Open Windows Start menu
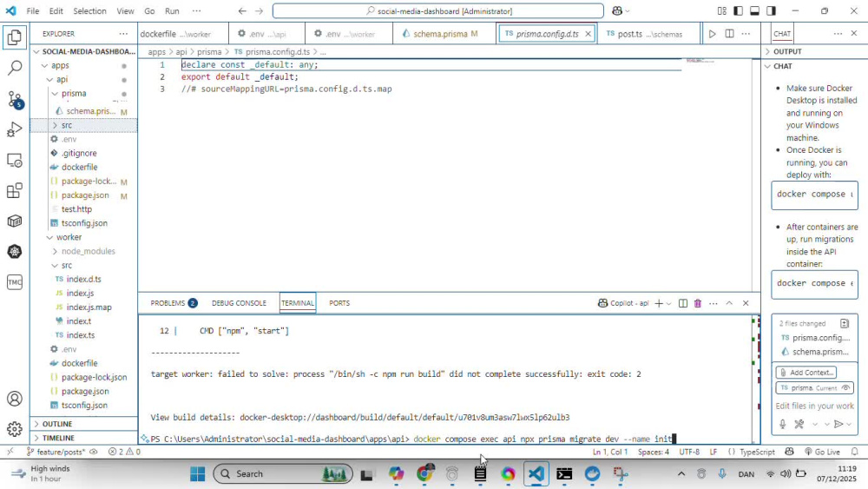 pos(198,474)
